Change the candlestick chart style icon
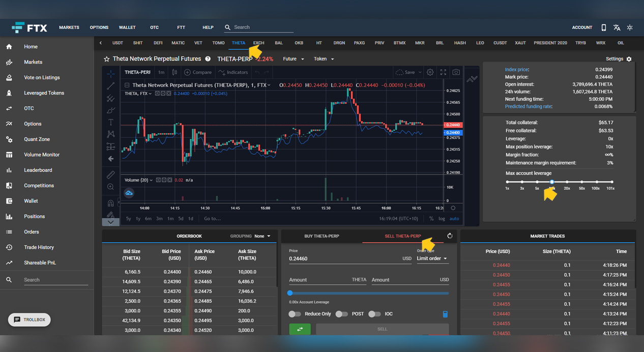 [x=174, y=72]
